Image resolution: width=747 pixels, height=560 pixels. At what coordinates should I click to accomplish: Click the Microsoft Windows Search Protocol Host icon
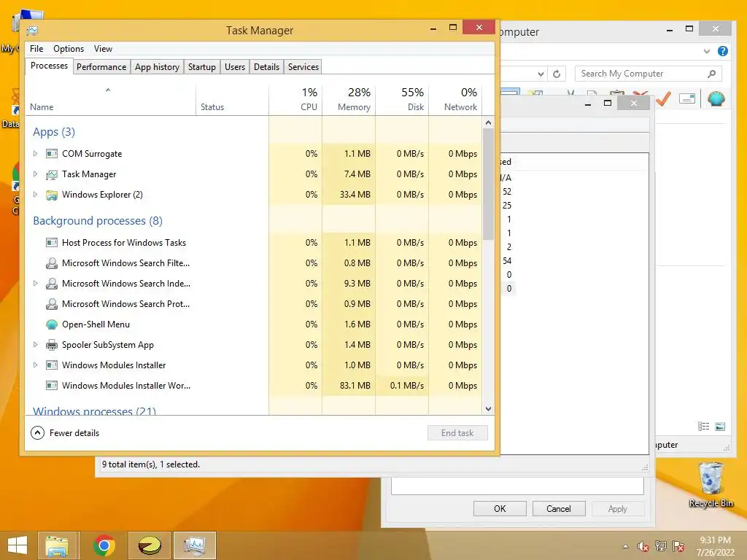[x=52, y=304]
